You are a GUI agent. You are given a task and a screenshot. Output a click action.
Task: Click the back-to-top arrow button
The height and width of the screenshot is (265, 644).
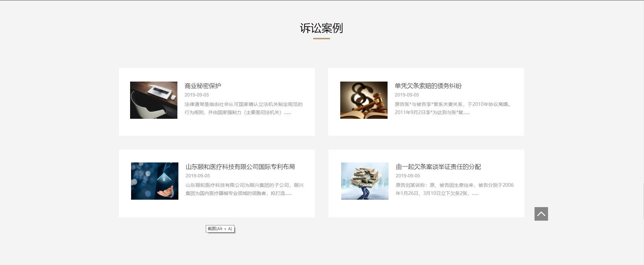click(541, 214)
